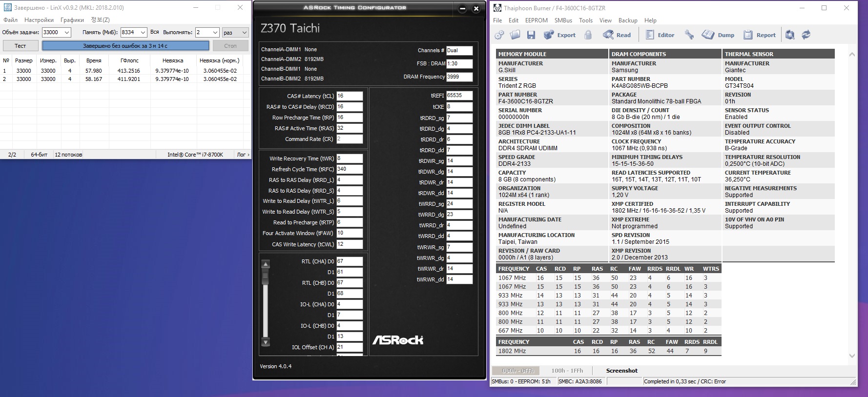This screenshot has width=868, height=397.
Task: Click the Intel Core i7-8700K status text
Action: (x=195, y=155)
